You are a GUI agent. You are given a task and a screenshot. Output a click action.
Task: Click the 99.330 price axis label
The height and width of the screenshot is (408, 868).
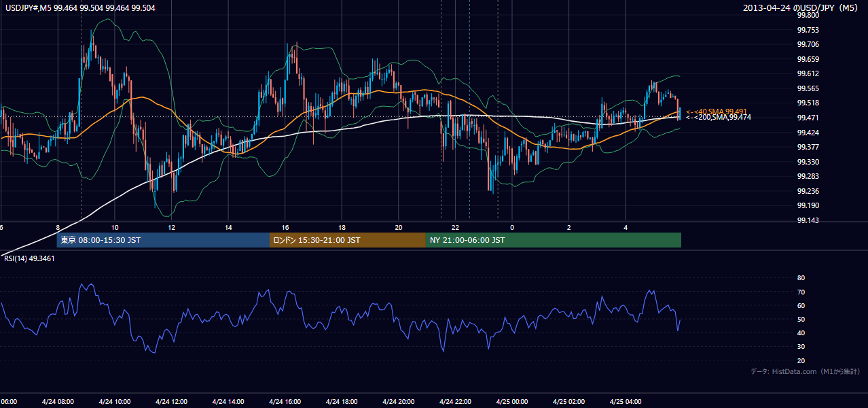coord(808,162)
